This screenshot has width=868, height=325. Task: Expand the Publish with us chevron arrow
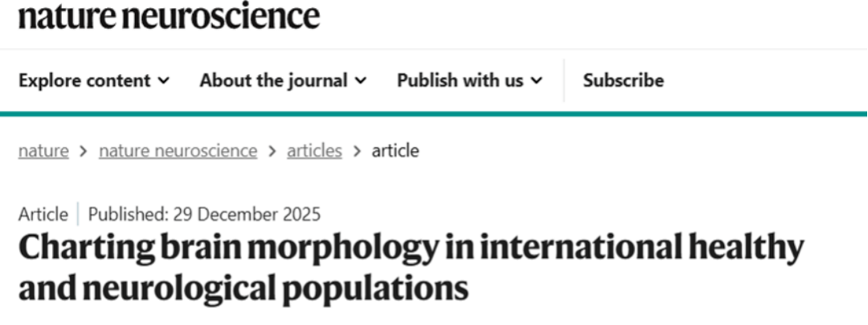(x=536, y=80)
